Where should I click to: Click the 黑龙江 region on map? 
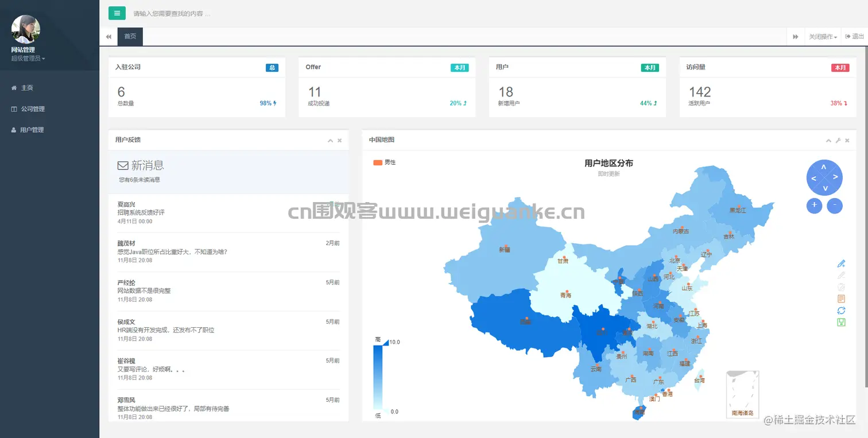(737, 211)
